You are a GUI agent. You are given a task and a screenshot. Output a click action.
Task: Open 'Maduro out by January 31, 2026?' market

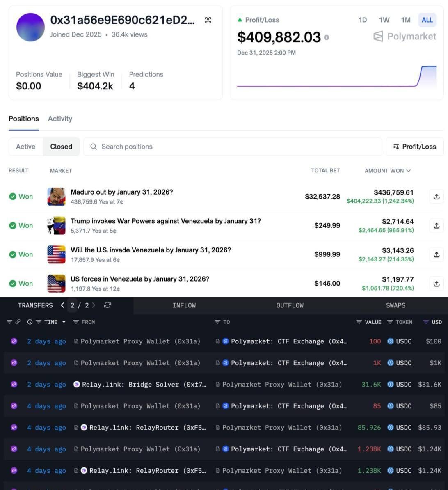tap(121, 192)
